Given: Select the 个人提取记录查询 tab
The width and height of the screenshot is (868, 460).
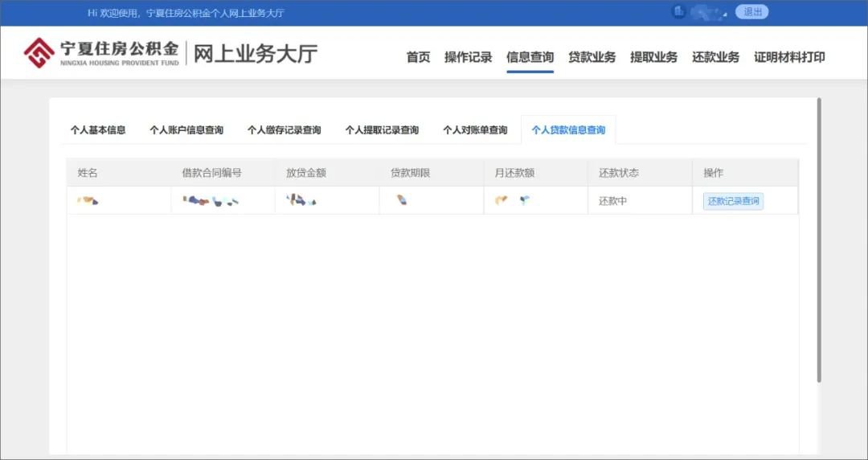Looking at the screenshot, I should coord(382,130).
